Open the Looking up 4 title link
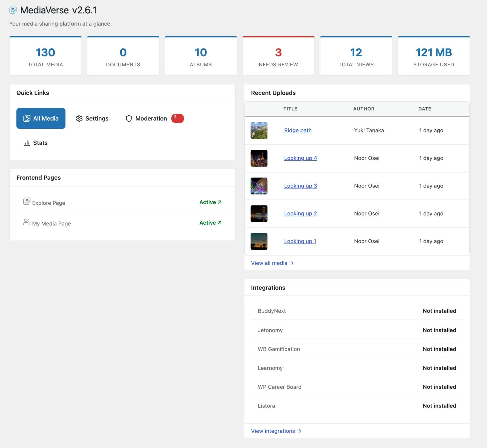 [x=300, y=158]
